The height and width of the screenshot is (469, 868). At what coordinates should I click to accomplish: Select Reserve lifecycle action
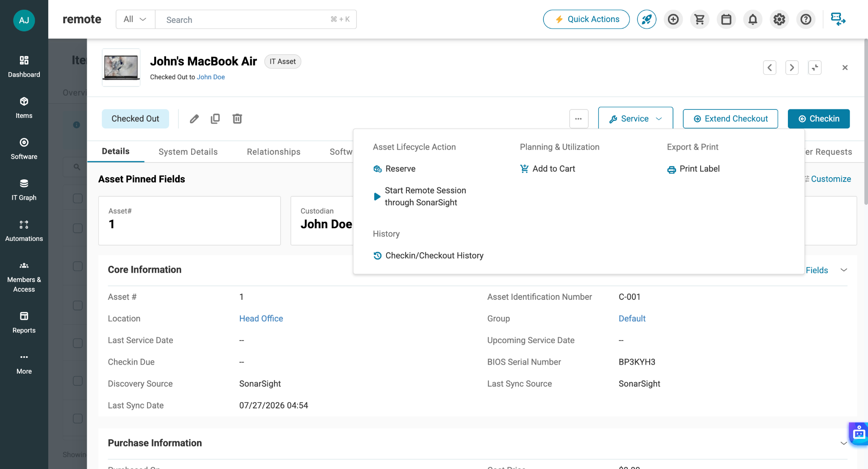(x=394, y=169)
